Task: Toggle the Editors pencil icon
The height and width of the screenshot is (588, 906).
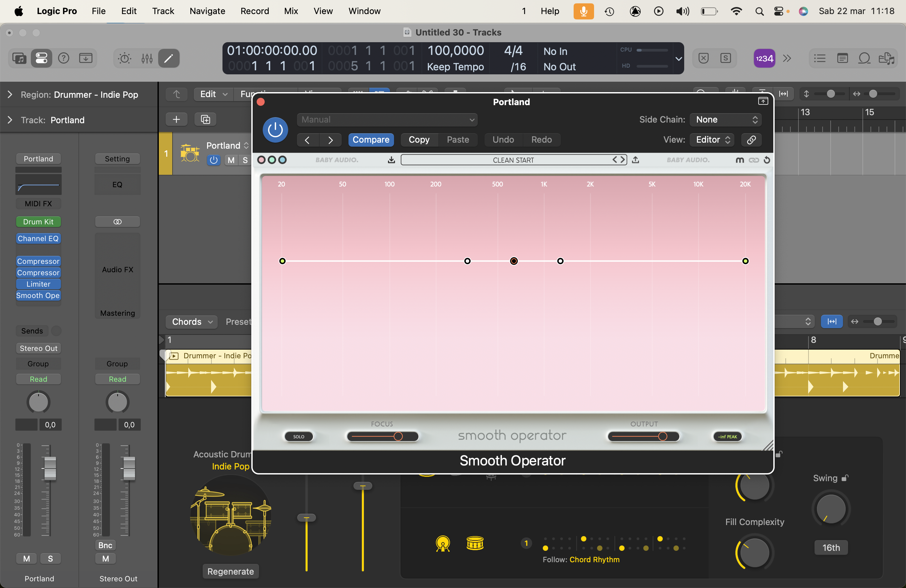Action: 169,58
